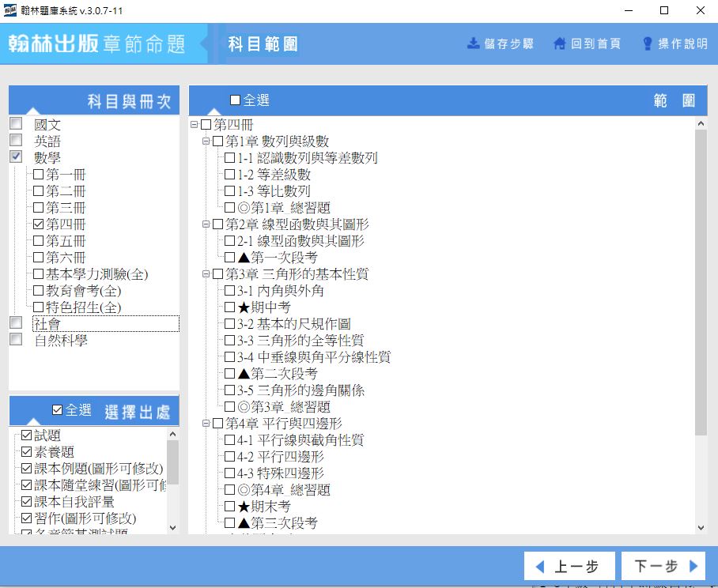Check 2-1 線型函數與其圖形 section
Image resolution: width=718 pixels, height=588 pixels.
[230, 241]
